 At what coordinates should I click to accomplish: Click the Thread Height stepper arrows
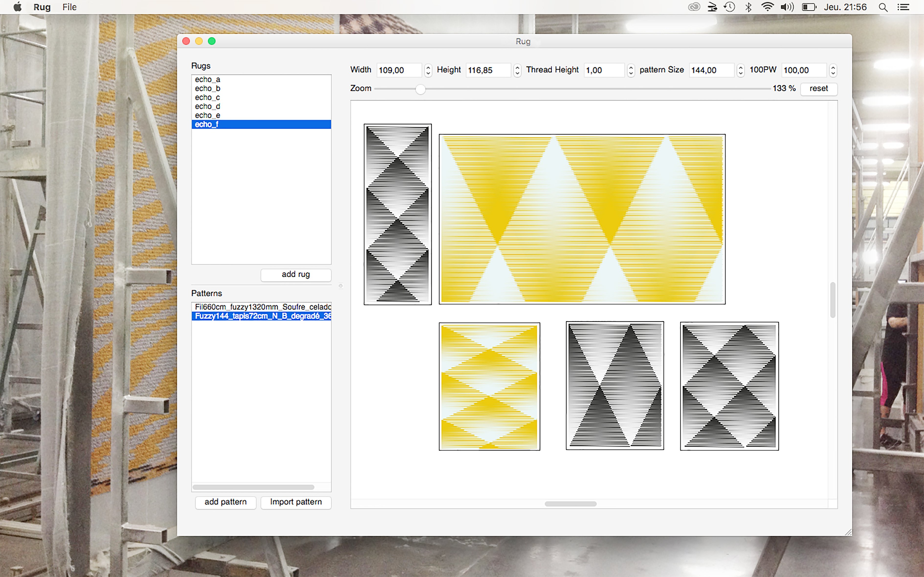[x=631, y=70]
